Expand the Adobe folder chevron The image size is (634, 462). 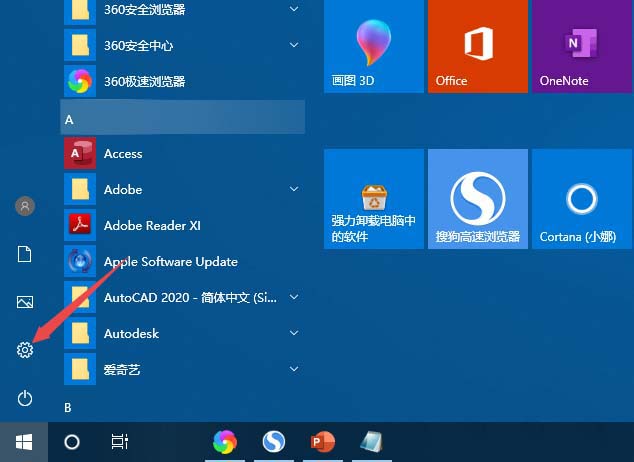pos(294,189)
